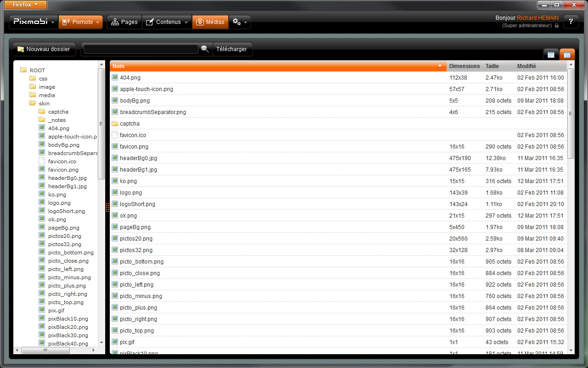Screen dimensions: 588x368
Task: Click the favicon.png icon in list
Action: pos(115,146)
